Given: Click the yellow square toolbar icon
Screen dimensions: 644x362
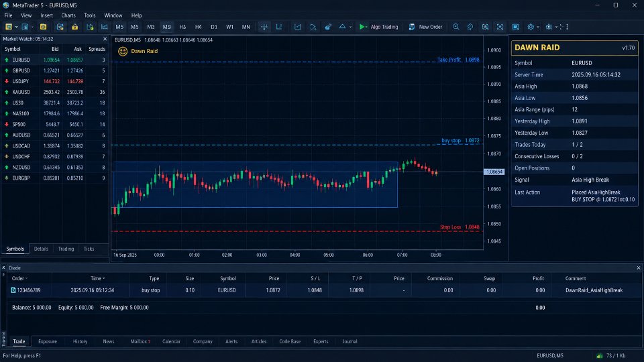Looking at the screenshot, I should (43, 27).
